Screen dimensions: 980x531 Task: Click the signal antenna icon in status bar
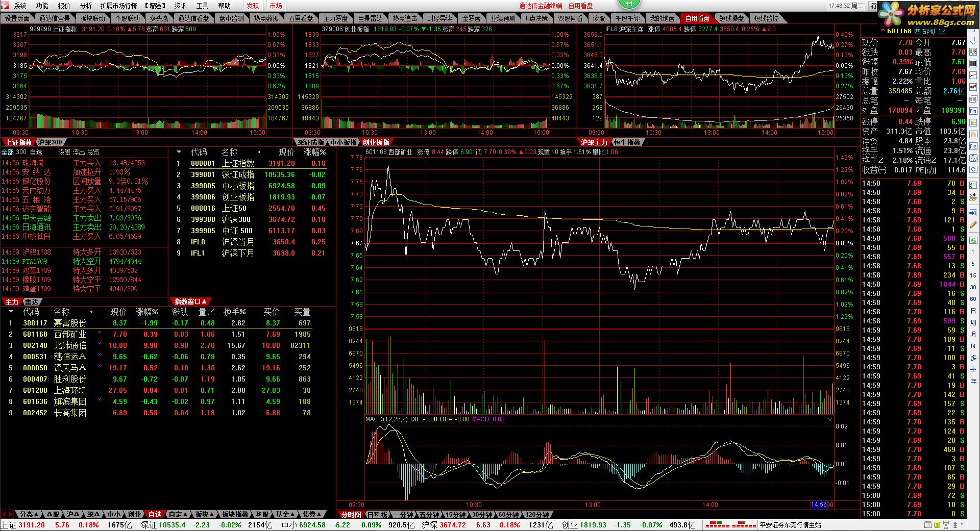tap(946, 525)
